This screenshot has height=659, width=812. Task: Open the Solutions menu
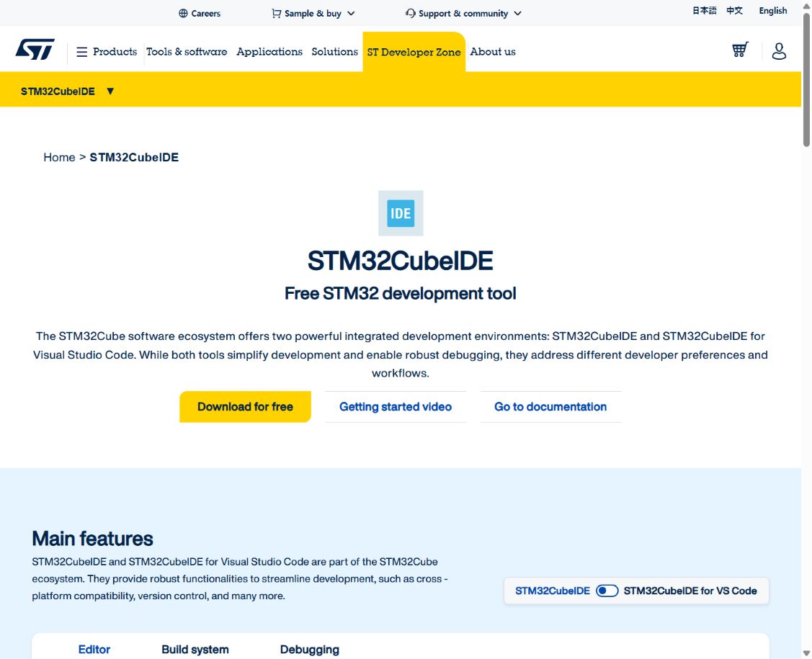(334, 52)
